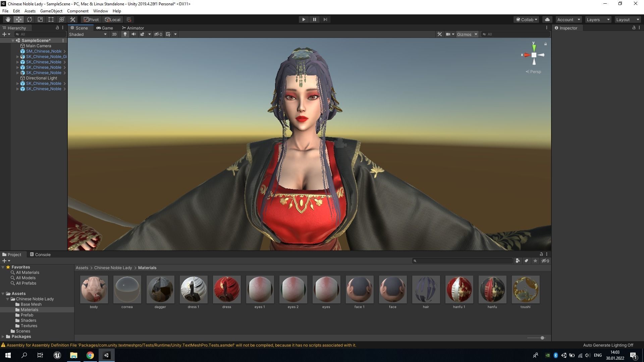Open the Textures folder
This screenshot has height=362, width=644.
(x=29, y=326)
